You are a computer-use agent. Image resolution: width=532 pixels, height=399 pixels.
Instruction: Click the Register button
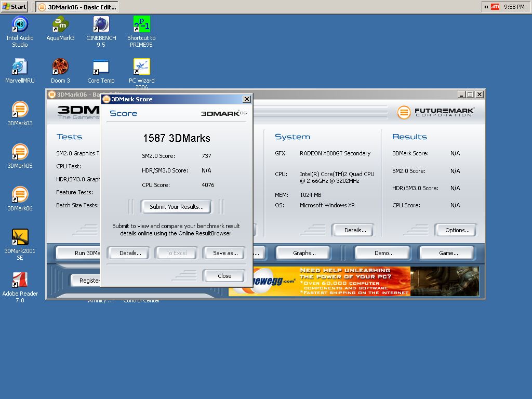86,280
